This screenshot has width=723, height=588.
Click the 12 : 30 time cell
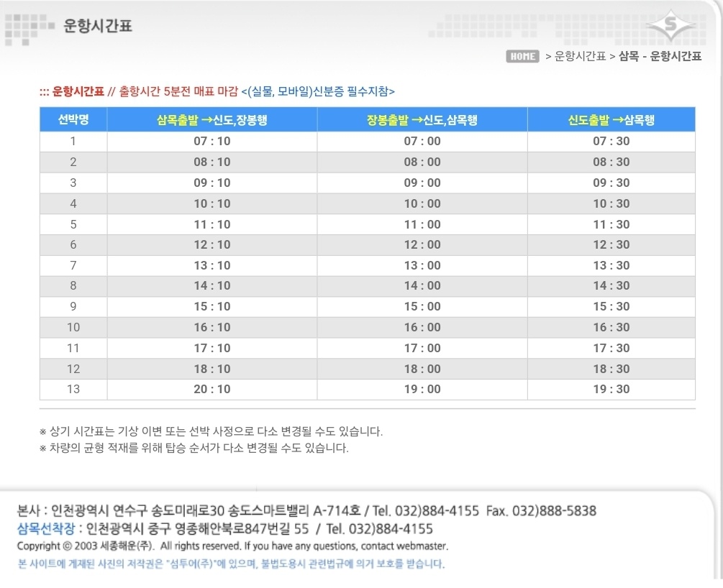point(611,244)
